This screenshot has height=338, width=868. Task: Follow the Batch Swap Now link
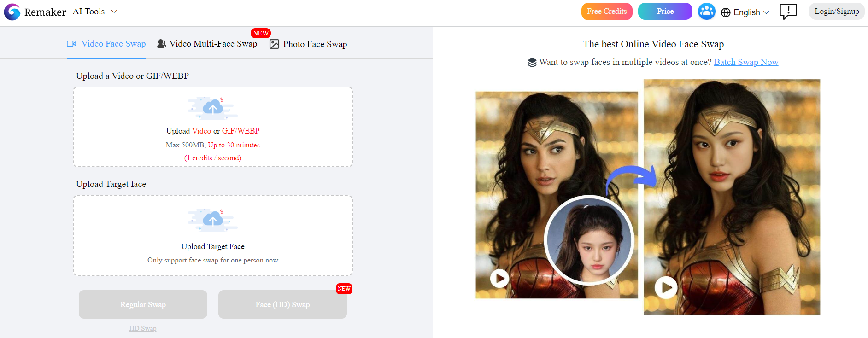746,62
